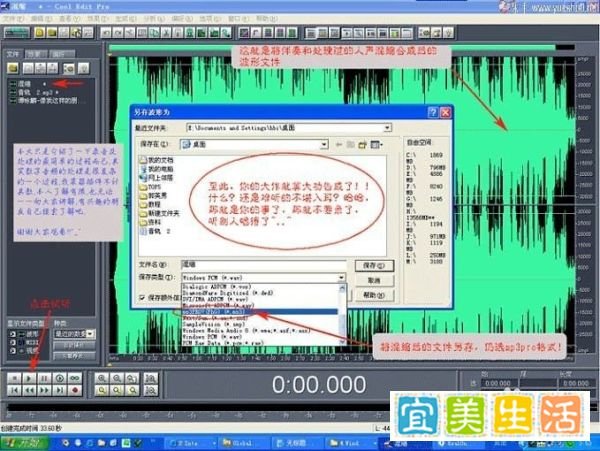Open the Help menu in menu bar
The height and width of the screenshot is (451, 600).
coord(267,18)
